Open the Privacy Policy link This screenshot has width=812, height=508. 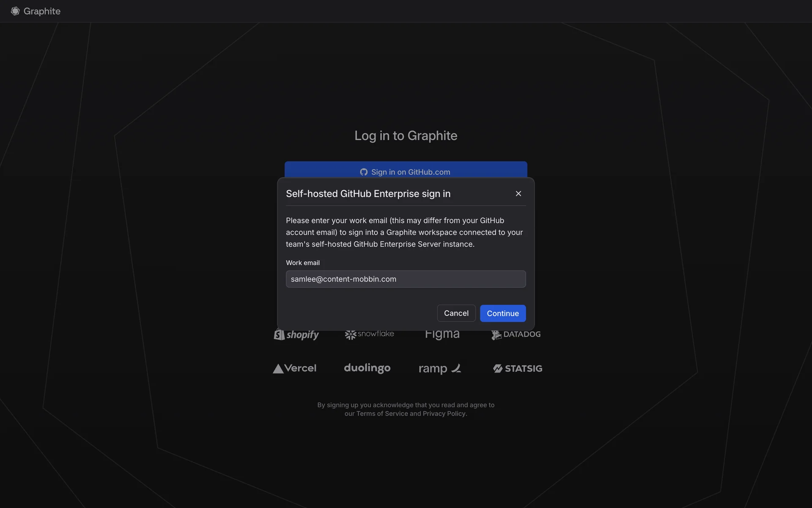coord(444,414)
